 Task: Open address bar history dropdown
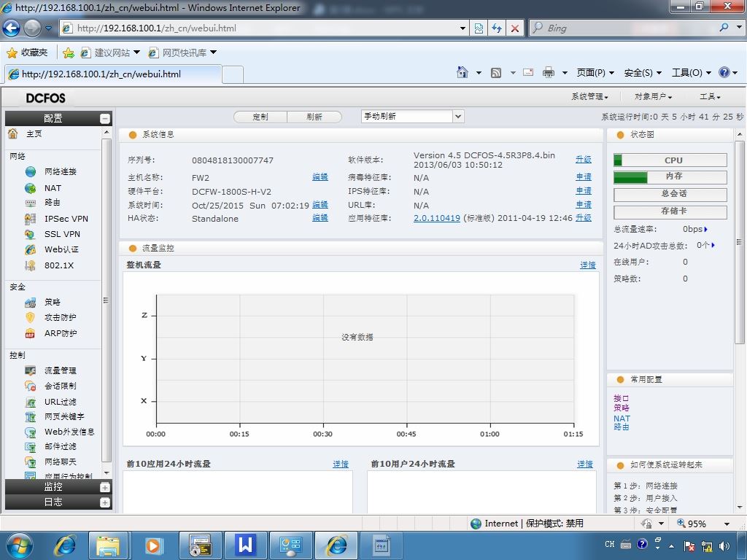tap(462, 28)
